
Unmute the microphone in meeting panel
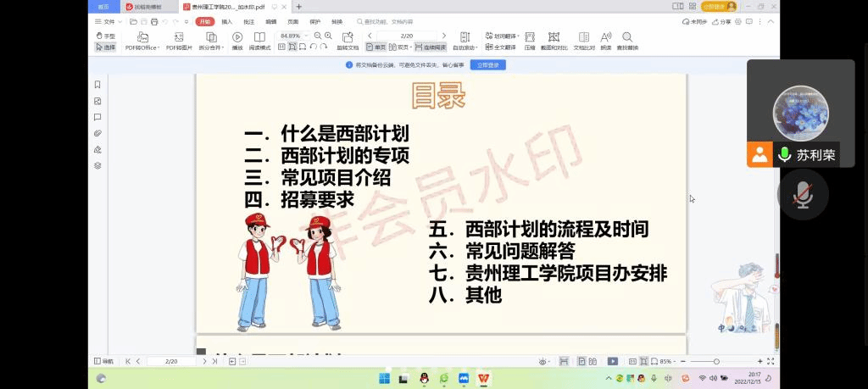(x=801, y=196)
